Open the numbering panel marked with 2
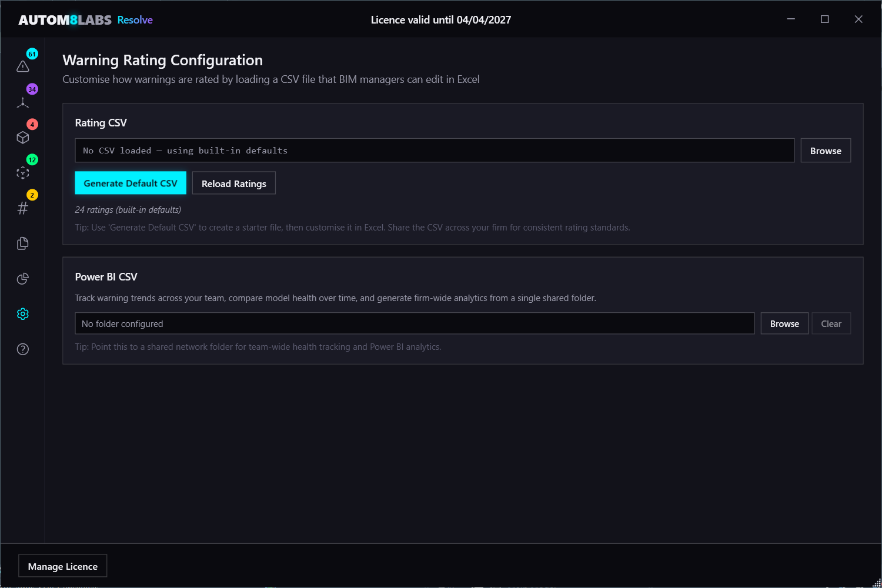The image size is (882, 588). coord(22,208)
